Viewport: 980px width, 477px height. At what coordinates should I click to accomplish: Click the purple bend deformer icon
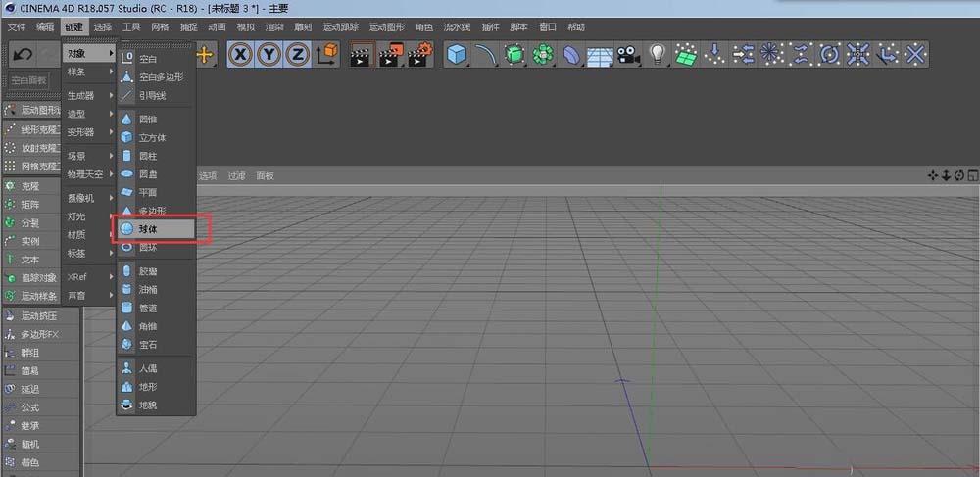click(x=571, y=55)
